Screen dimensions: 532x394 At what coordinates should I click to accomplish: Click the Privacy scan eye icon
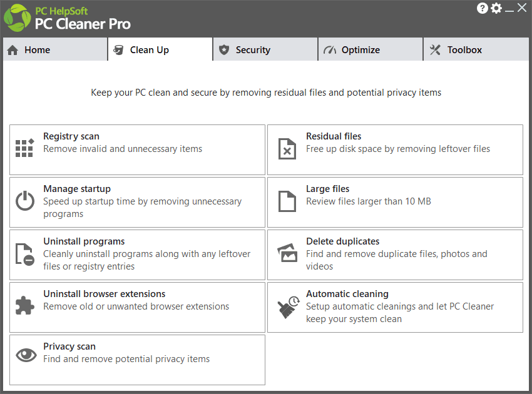(26, 355)
